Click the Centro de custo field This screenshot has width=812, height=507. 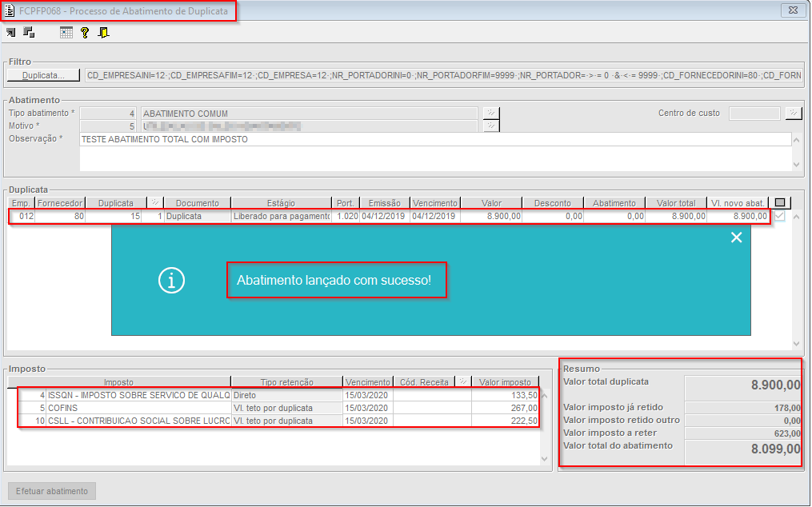[754, 113]
